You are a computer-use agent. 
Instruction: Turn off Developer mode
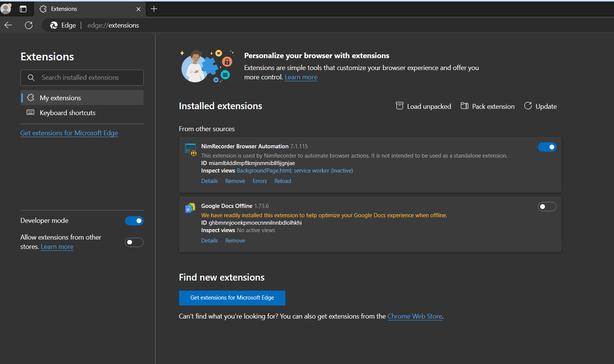click(134, 221)
